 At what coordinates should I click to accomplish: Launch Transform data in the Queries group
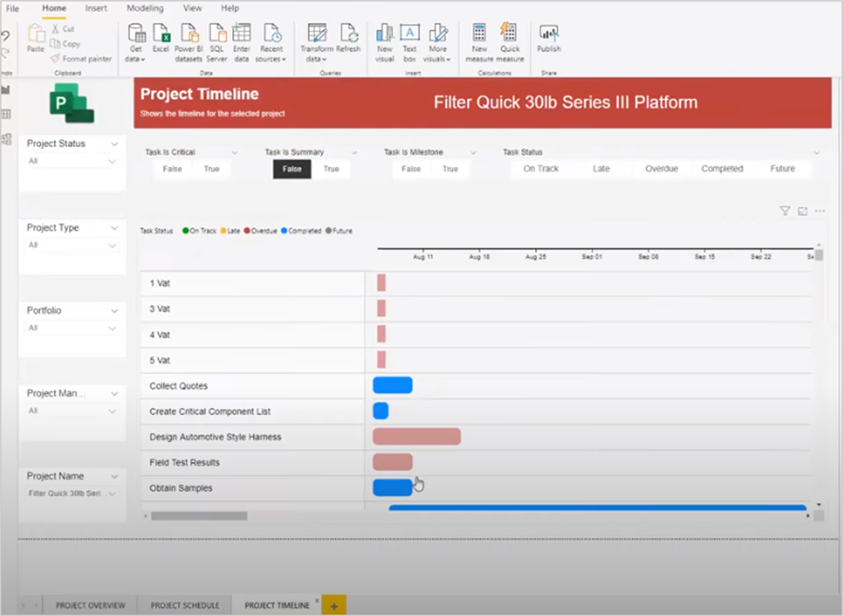click(316, 41)
